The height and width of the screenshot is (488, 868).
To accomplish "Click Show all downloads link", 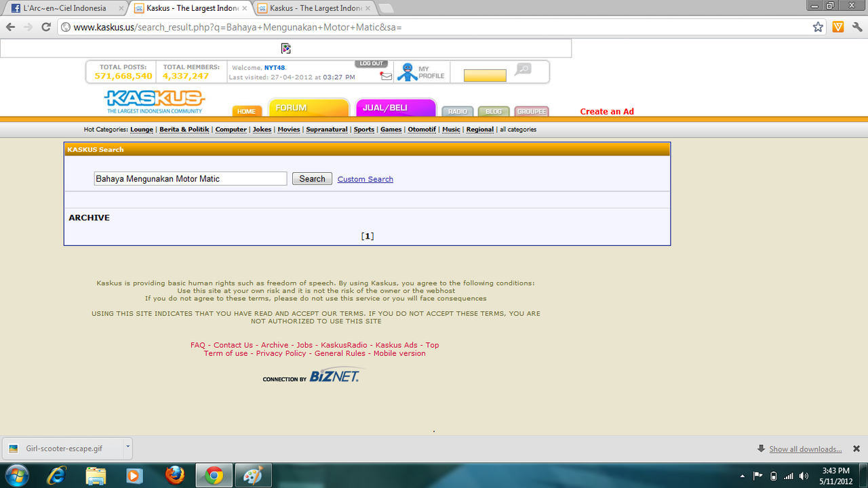I will [806, 449].
